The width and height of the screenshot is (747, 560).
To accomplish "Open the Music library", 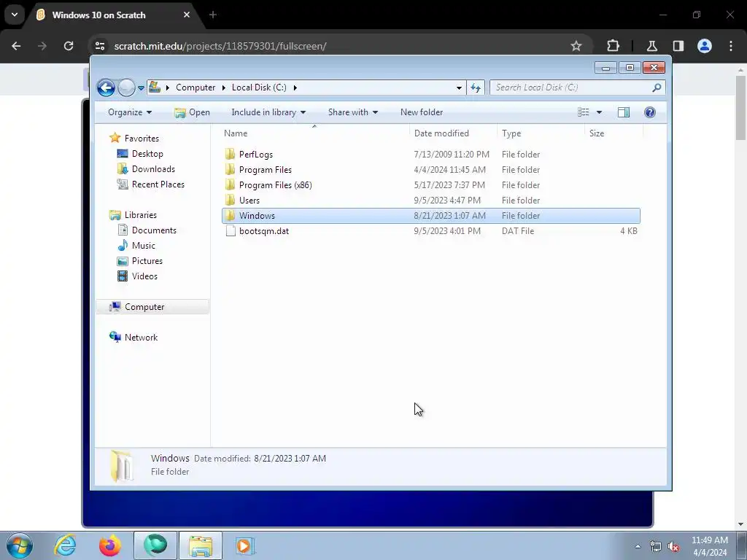I will point(144,246).
